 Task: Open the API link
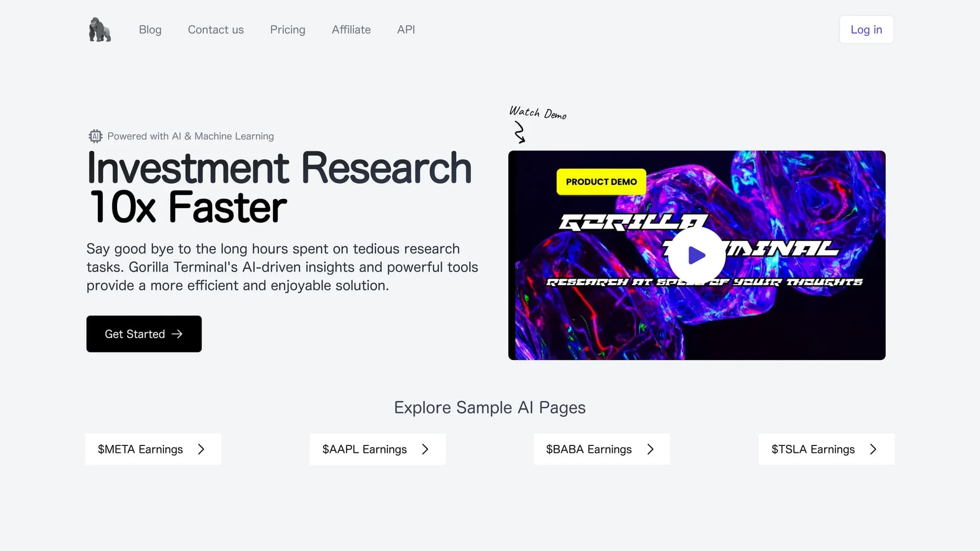[x=406, y=30]
